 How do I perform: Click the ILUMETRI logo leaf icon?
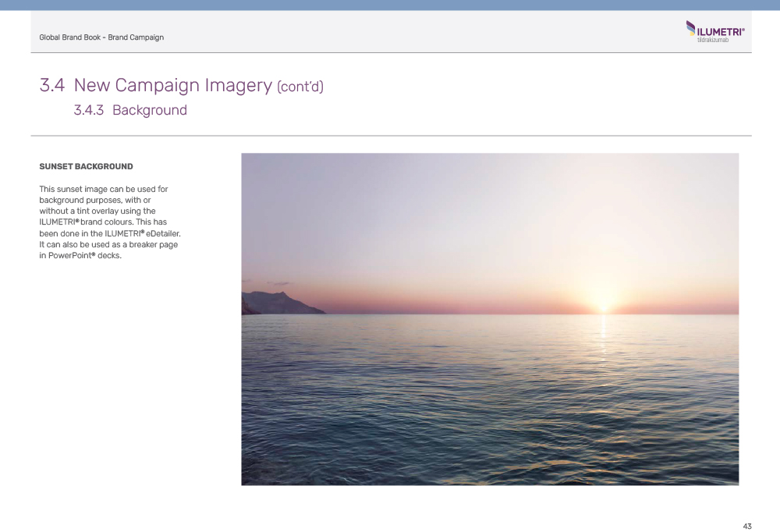[690, 29]
